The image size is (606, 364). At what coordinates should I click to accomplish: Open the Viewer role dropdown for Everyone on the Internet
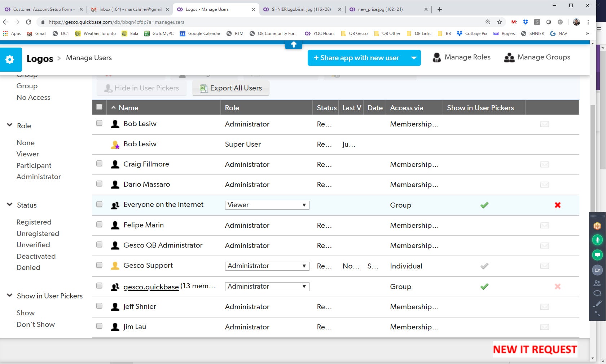coord(267,205)
